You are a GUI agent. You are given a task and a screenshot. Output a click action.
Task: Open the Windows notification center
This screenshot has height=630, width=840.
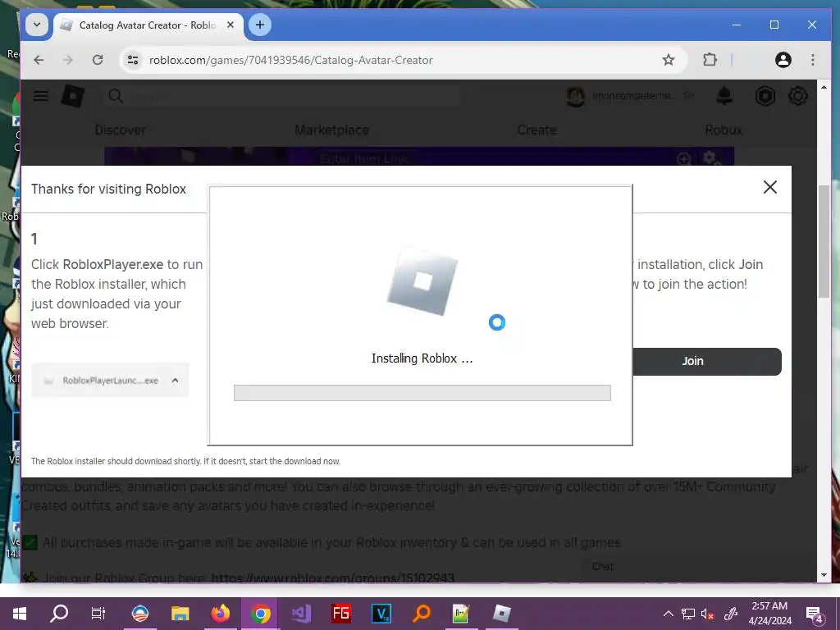815,614
